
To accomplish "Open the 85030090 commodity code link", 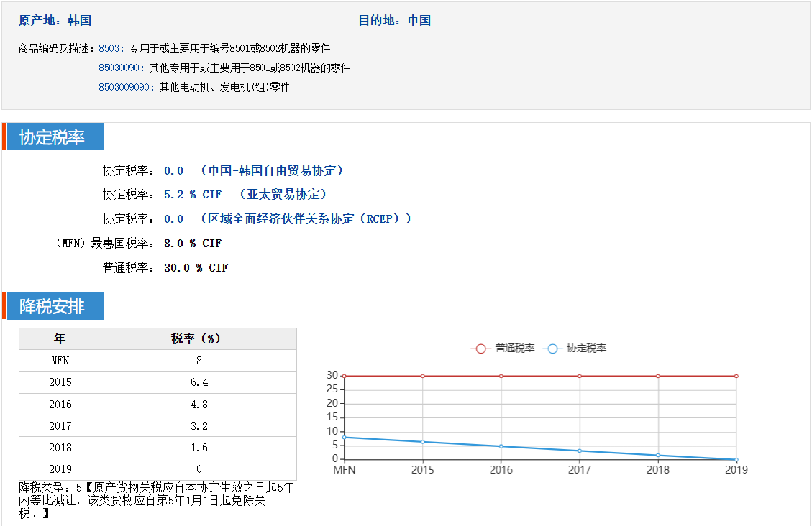I will [121, 68].
